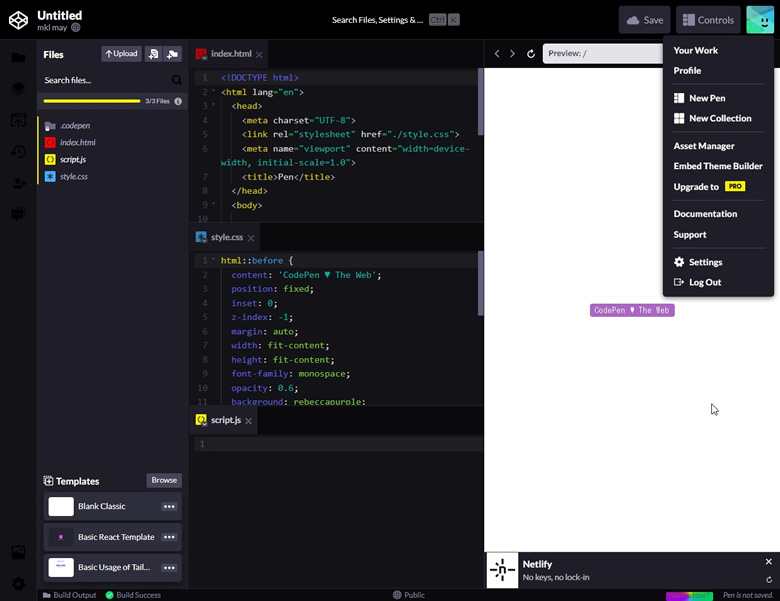
Task: Collapse the body tag fold arrow
Action: coord(213,204)
